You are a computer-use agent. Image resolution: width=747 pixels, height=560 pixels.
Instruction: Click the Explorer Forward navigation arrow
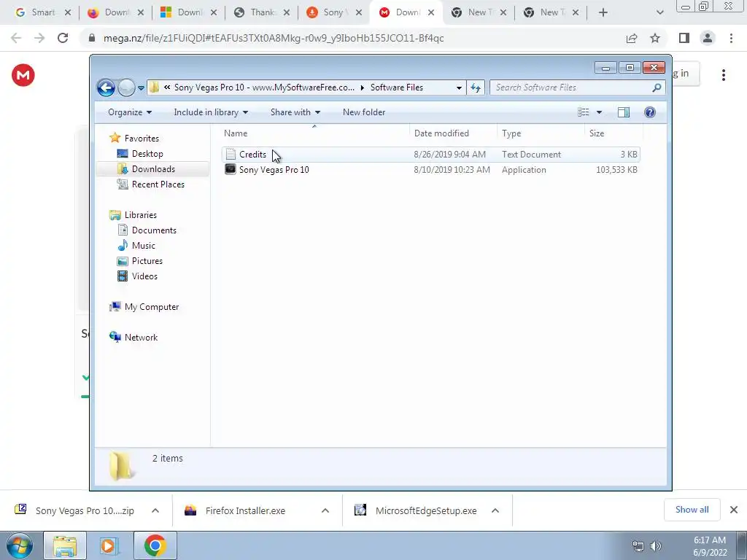(x=126, y=87)
